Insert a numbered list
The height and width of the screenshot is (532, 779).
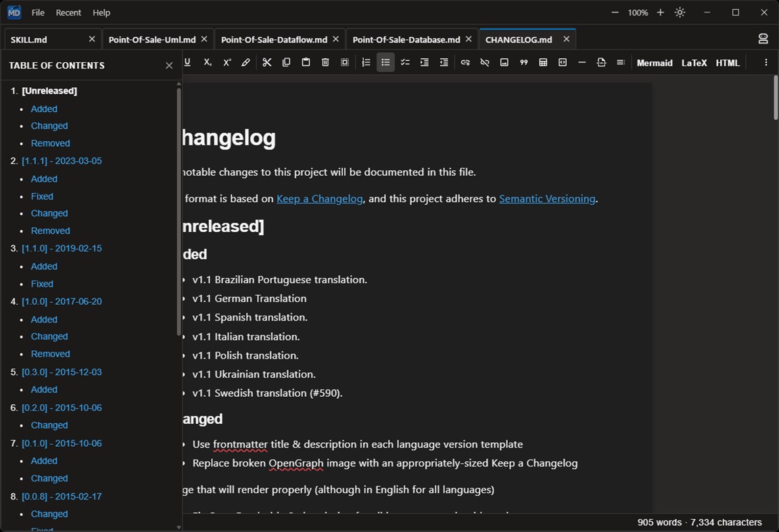point(366,63)
